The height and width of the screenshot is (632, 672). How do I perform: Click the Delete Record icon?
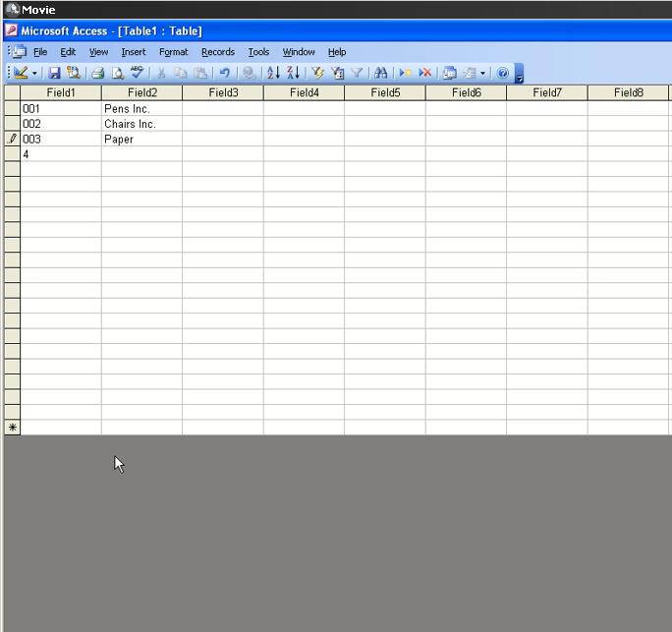424,73
